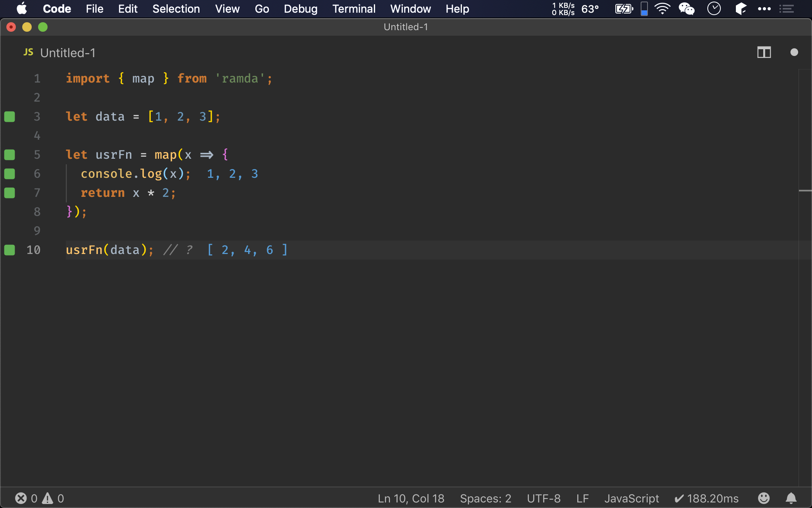Screen dimensions: 812x508
Task: Open the UTF-8 encoding selector
Action: [x=544, y=498]
